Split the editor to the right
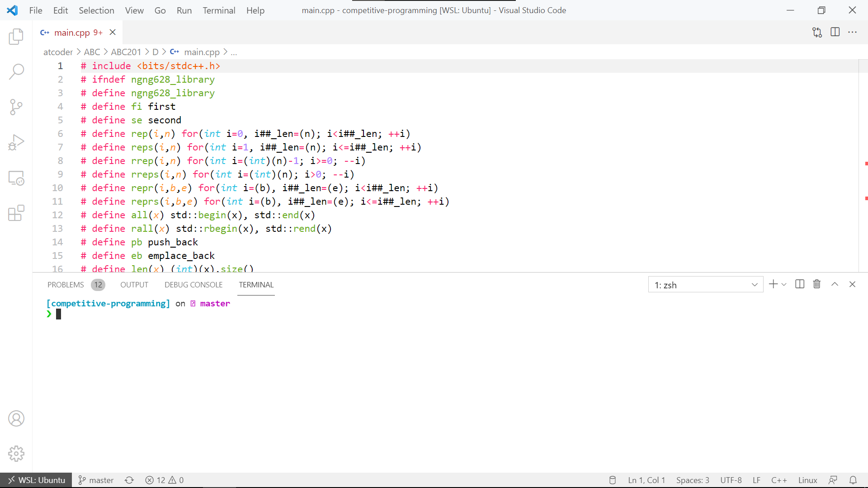868x488 pixels. click(835, 32)
